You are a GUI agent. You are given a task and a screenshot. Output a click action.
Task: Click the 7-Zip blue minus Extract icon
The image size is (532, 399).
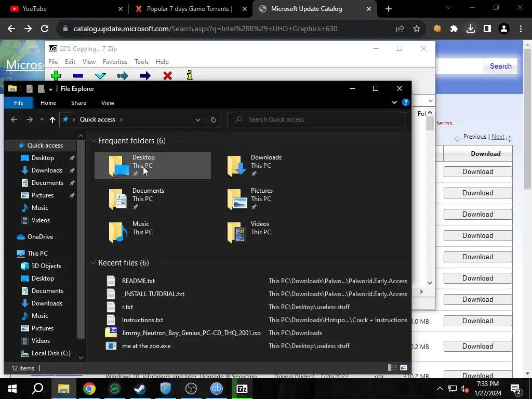(x=78, y=76)
